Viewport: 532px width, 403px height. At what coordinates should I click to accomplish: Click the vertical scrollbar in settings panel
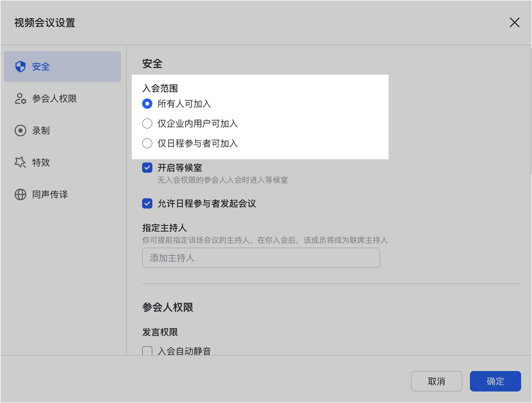[530, 112]
